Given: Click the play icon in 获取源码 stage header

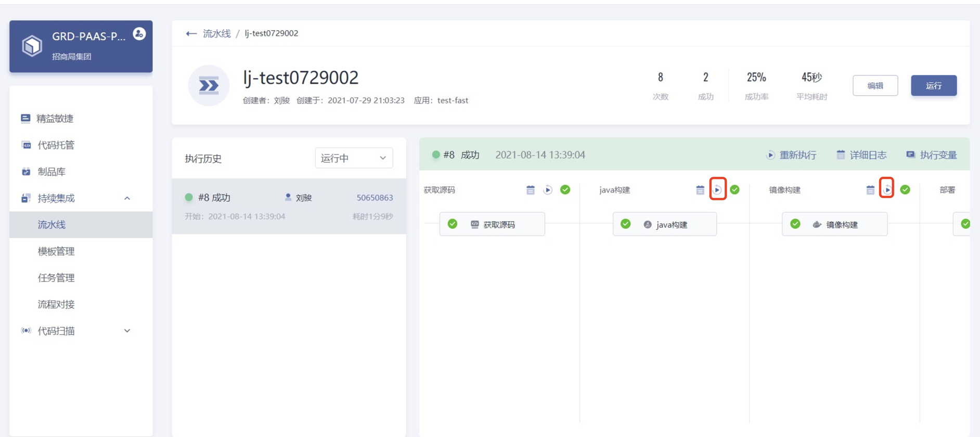Looking at the screenshot, I should coord(548,190).
